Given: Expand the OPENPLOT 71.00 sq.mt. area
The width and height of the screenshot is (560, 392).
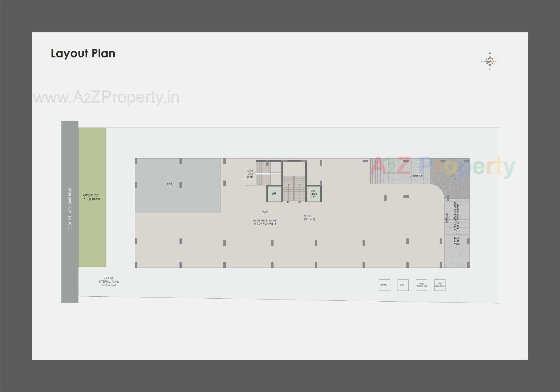Looking at the screenshot, I should [92, 197].
